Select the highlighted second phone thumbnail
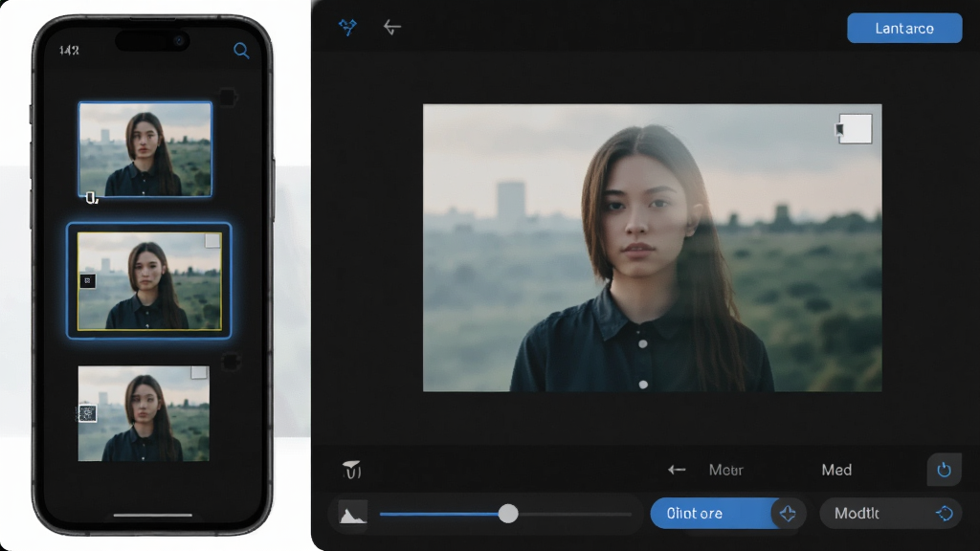This screenshot has width=980, height=551. click(x=148, y=281)
